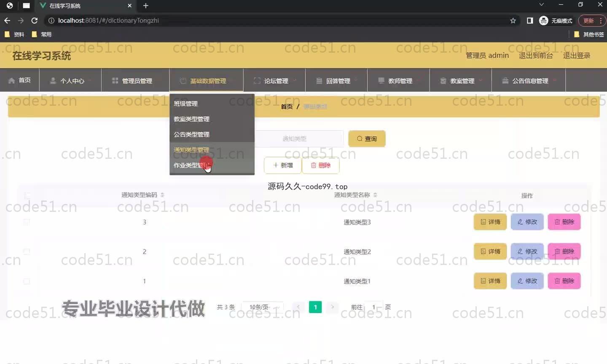607x364 pixels.
Task: Click the 删除 button next to 新增
Action: tap(321, 165)
